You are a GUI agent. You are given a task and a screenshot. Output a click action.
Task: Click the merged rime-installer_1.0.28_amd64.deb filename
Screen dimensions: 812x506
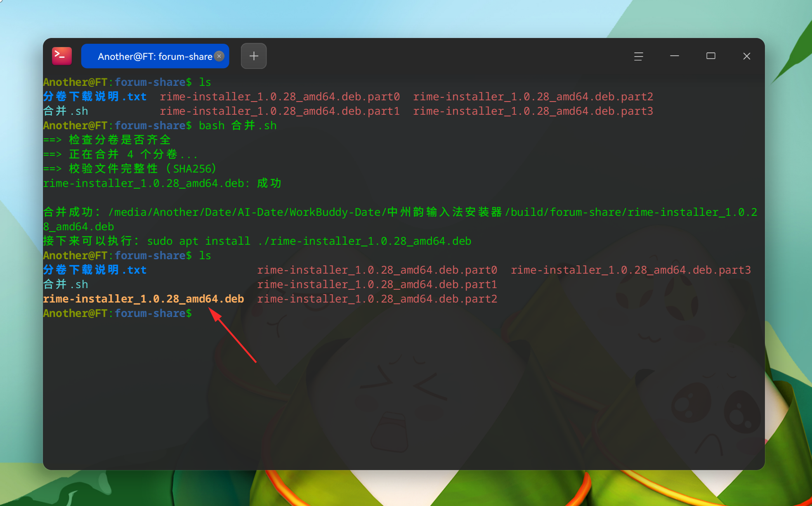pos(144,299)
